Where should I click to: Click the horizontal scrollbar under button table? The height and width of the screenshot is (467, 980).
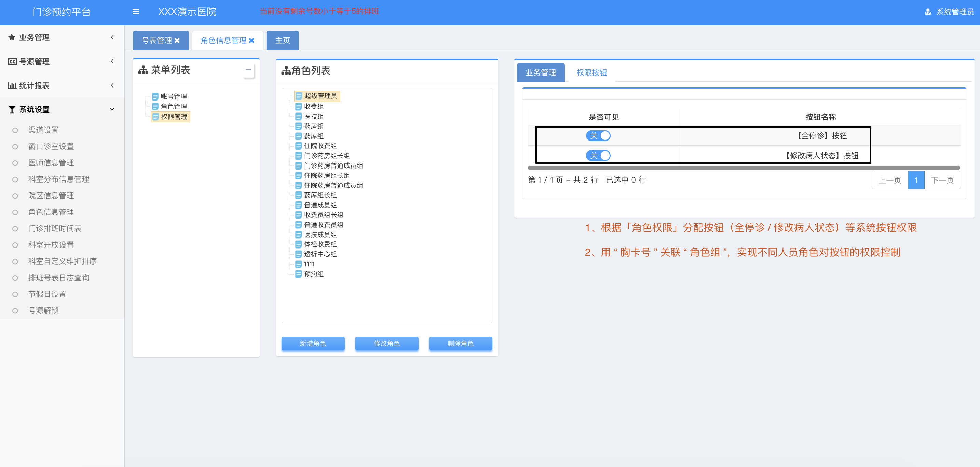(743, 168)
